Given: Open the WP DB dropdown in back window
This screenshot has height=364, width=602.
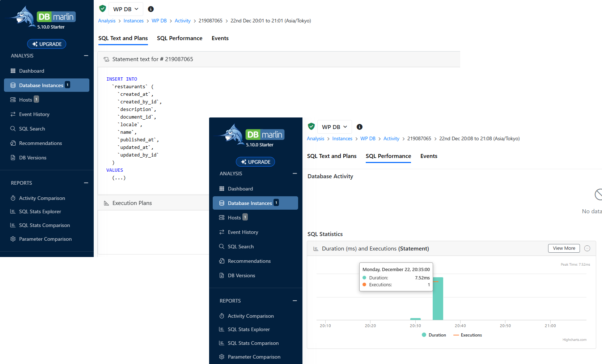Looking at the screenshot, I should point(126,9).
